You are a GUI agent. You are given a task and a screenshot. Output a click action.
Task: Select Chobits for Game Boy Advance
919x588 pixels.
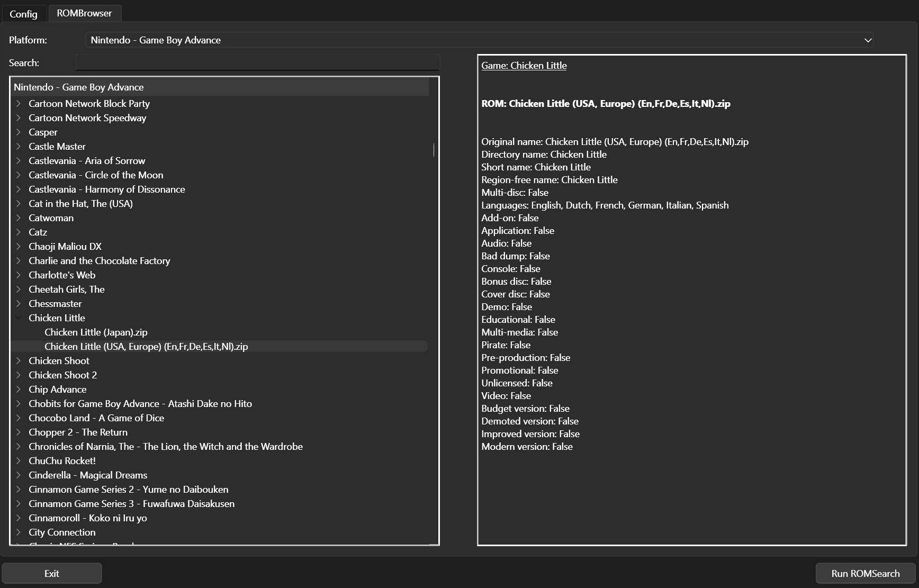(140, 404)
